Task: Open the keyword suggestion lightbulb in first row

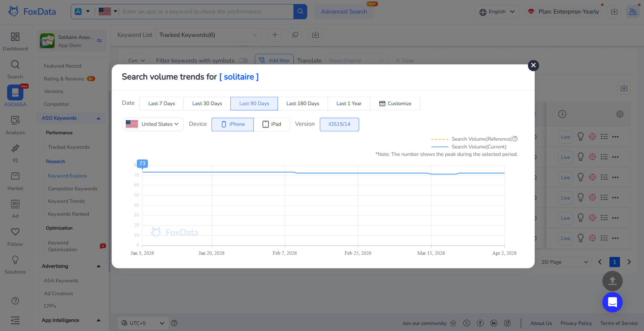Action: 580,137
